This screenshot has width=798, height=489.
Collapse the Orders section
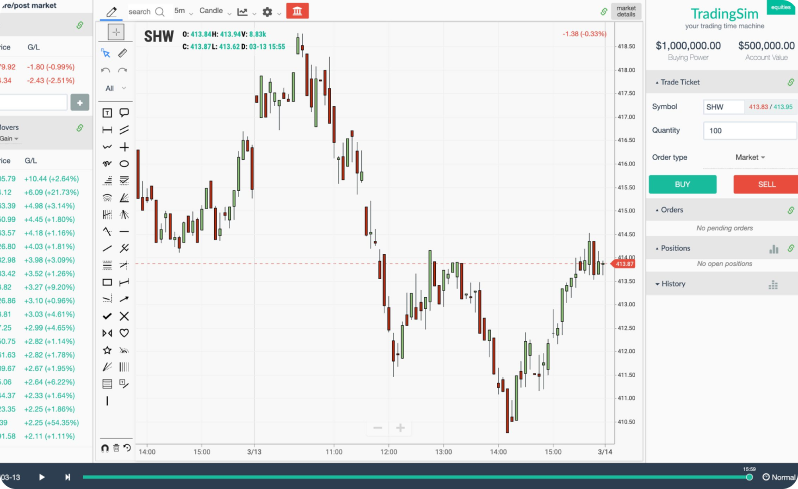[x=670, y=210]
